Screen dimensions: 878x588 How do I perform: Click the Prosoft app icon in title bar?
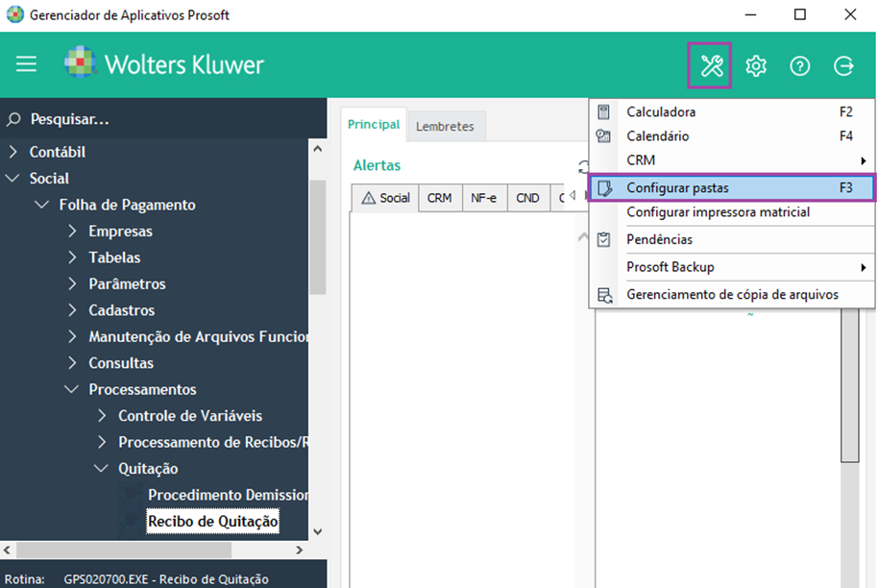coord(15,14)
